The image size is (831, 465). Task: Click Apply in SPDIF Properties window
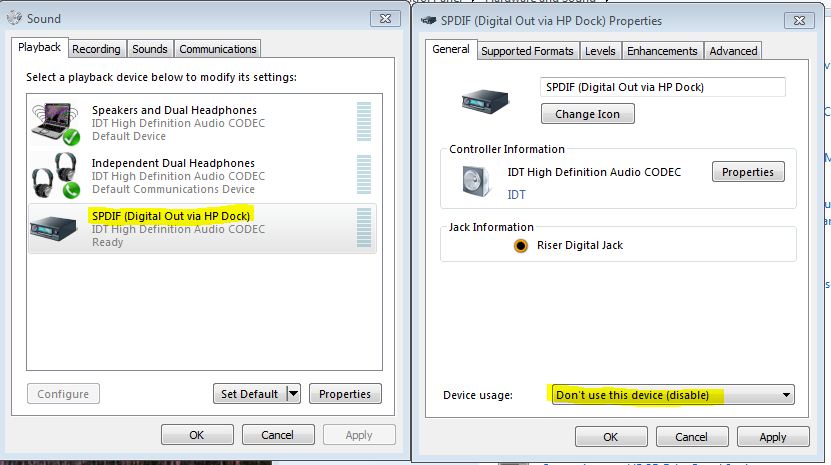pyautogui.click(x=773, y=437)
